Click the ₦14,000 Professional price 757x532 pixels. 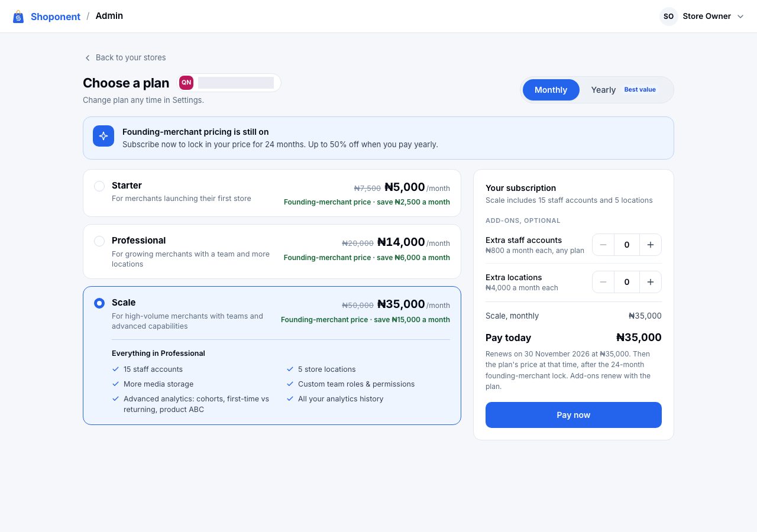click(401, 242)
